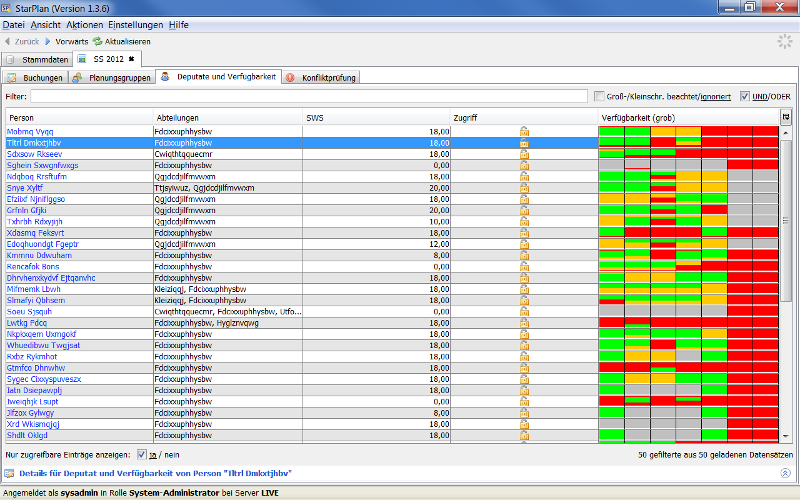Click the StarPlan application icon in title bar
The width and height of the screenshot is (800, 500).
point(7,8)
